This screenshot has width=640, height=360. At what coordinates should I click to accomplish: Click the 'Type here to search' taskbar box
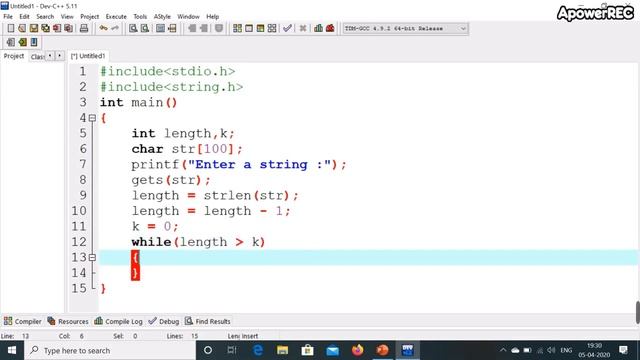tap(110, 350)
